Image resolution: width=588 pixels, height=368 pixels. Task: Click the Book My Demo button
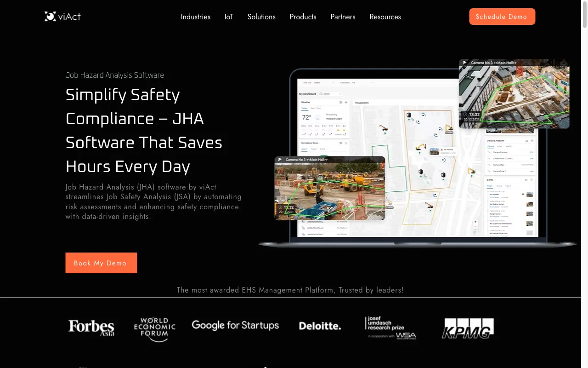tap(101, 263)
